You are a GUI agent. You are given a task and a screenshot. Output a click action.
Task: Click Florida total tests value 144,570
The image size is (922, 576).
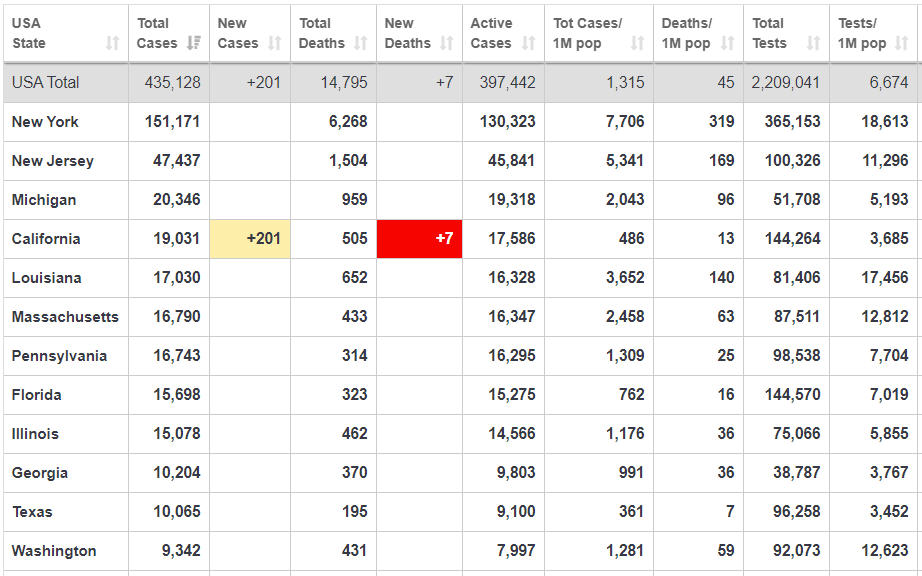click(792, 394)
